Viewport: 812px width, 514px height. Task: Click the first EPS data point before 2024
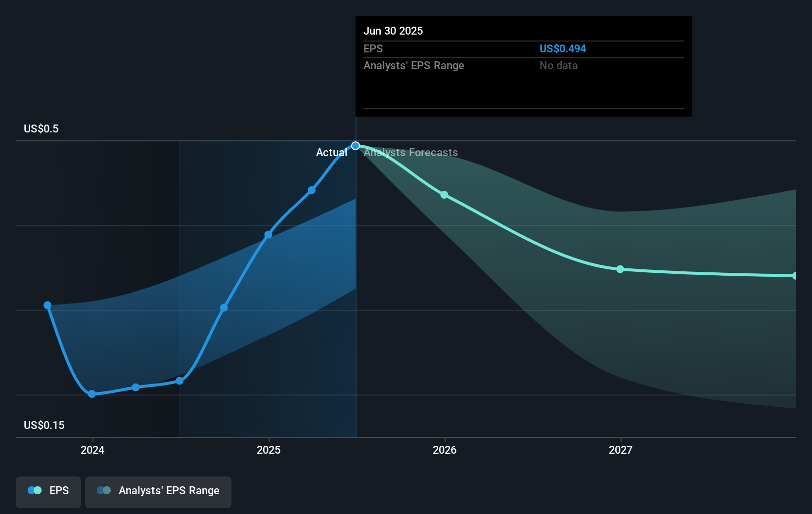click(x=47, y=305)
